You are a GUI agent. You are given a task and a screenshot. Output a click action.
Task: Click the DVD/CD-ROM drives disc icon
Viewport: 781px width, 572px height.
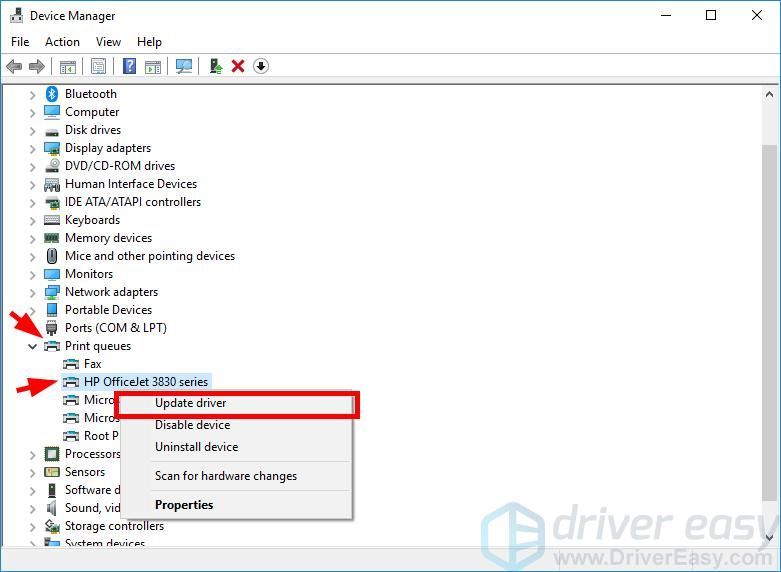pyautogui.click(x=52, y=165)
